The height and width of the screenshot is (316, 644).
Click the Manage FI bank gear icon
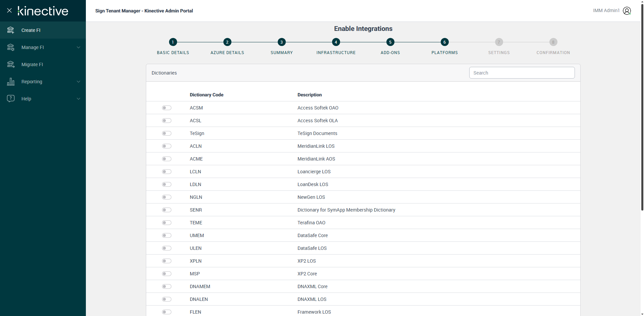tap(11, 47)
